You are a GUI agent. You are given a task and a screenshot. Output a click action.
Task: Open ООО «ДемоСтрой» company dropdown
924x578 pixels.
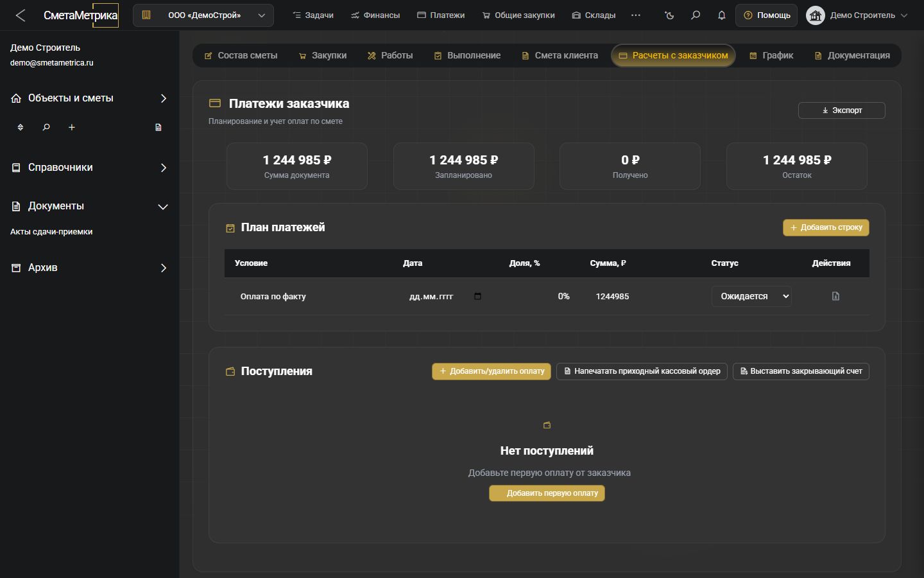click(x=203, y=15)
